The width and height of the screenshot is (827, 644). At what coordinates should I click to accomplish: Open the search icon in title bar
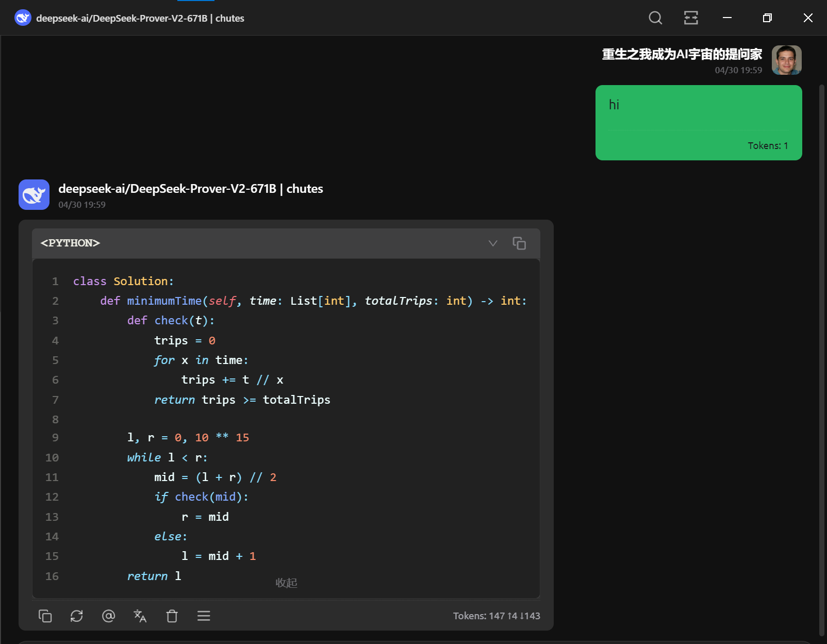coord(655,18)
